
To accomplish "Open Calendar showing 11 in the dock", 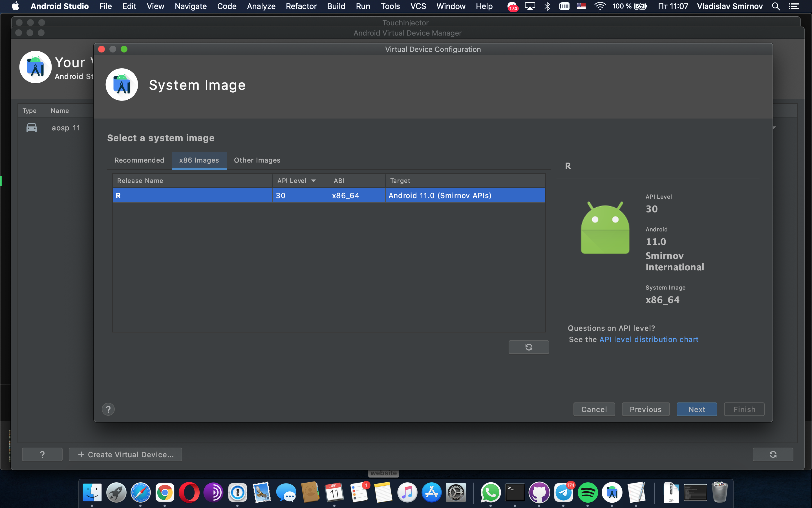I will [334, 493].
